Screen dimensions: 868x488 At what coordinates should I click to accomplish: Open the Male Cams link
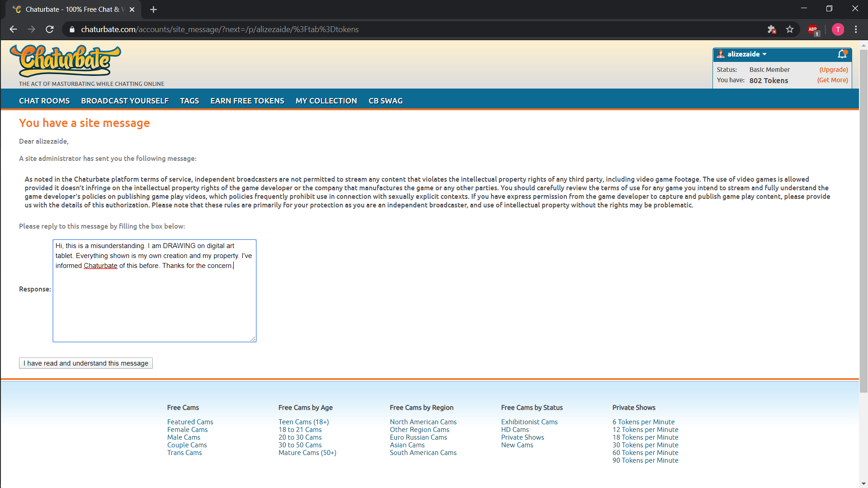coord(184,437)
